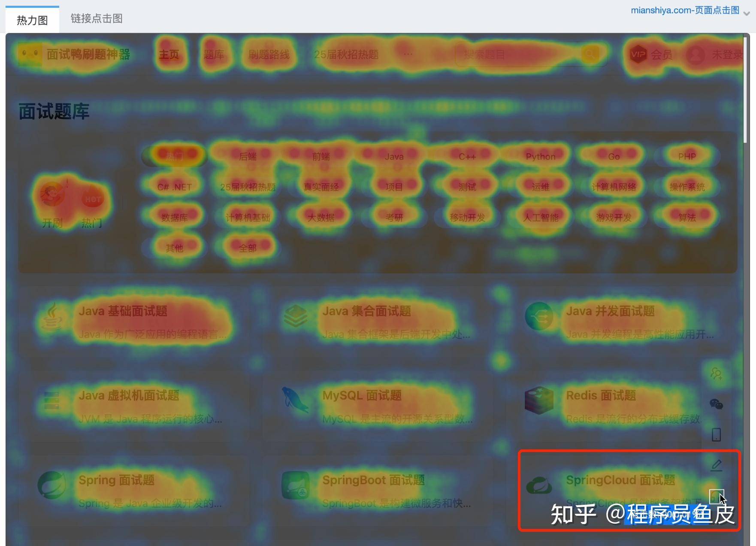Image resolution: width=756 pixels, height=546 pixels.
Task: Select the C++ category tag
Action: [x=467, y=156]
